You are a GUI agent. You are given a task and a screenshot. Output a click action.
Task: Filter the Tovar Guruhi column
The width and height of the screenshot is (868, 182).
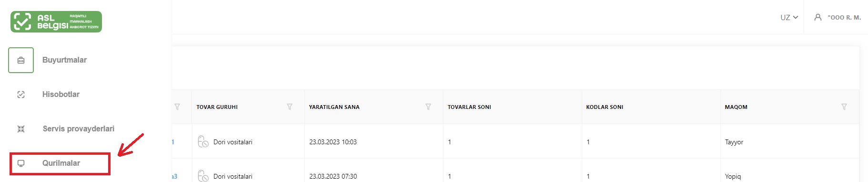tap(290, 107)
